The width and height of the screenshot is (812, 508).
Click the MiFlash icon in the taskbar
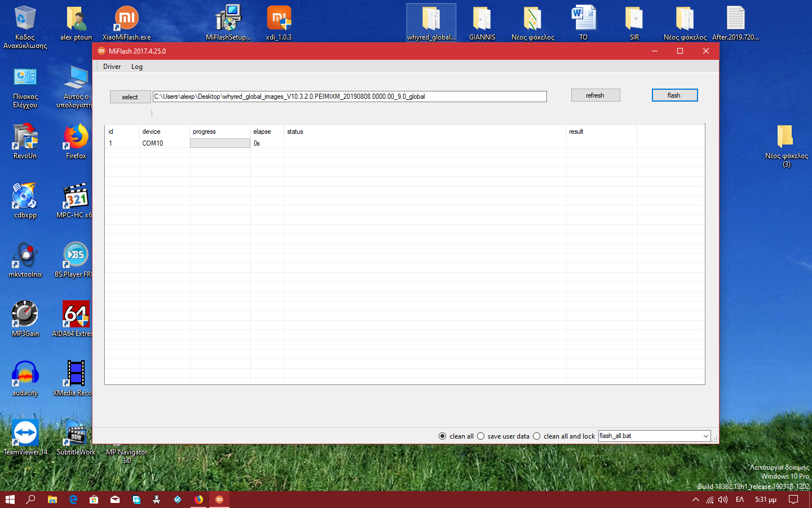[x=219, y=500]
